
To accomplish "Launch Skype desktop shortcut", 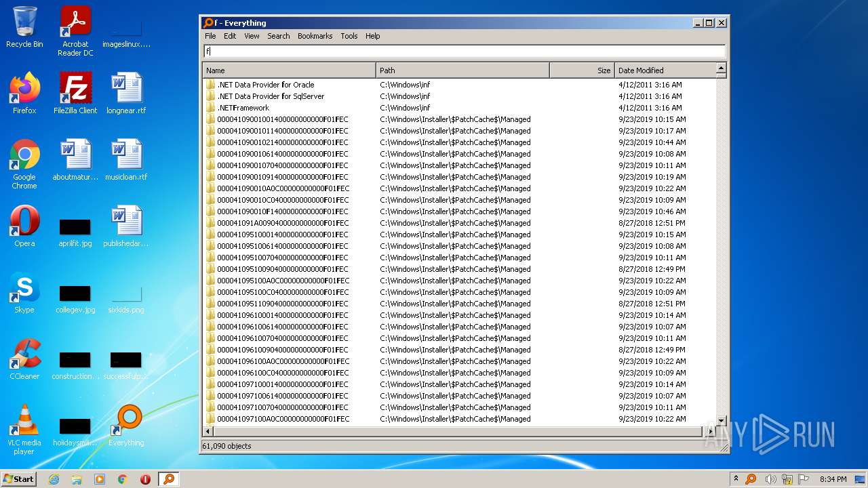I will pyautogui.click(x=24, y=293).
